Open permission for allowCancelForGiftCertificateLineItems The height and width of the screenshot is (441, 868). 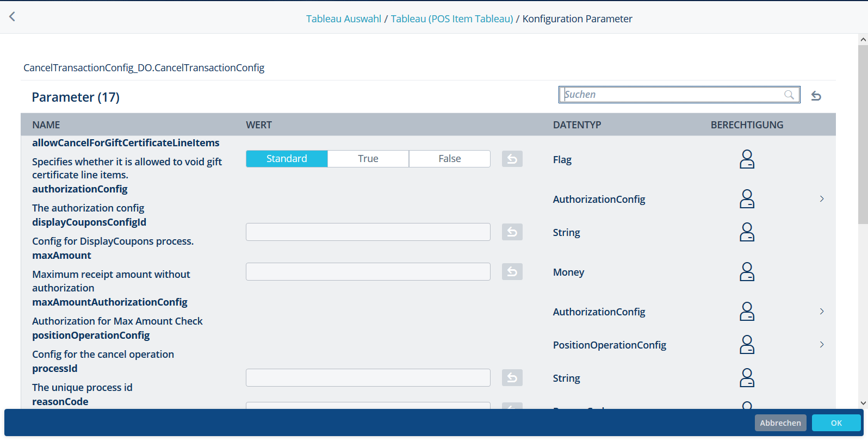pyautogui.click(x=747, y=159)
